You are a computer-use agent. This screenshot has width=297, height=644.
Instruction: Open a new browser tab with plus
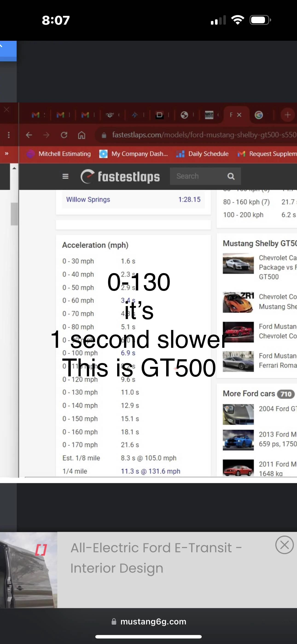[288, 115]
